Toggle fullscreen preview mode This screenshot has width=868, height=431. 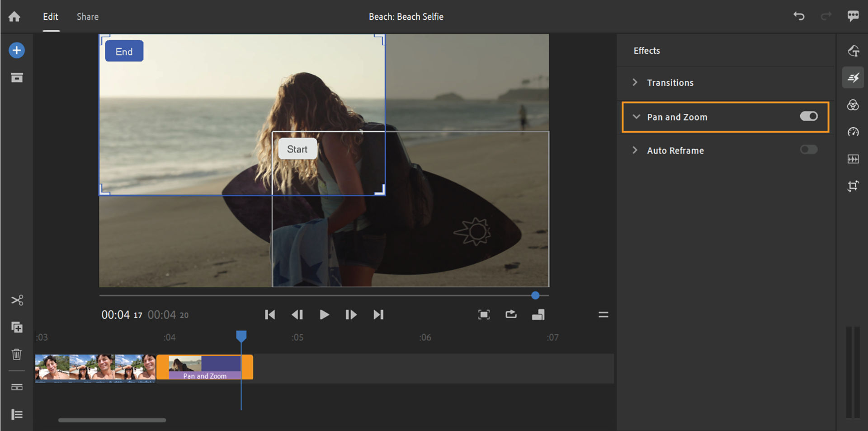pos(484,314)
